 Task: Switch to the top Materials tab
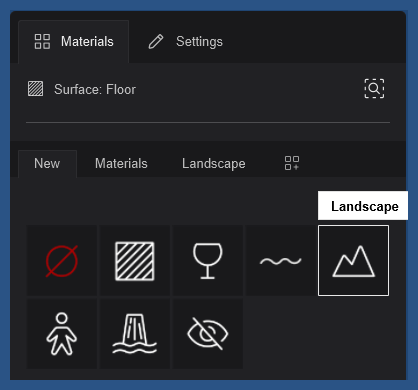tap(74, 42)
